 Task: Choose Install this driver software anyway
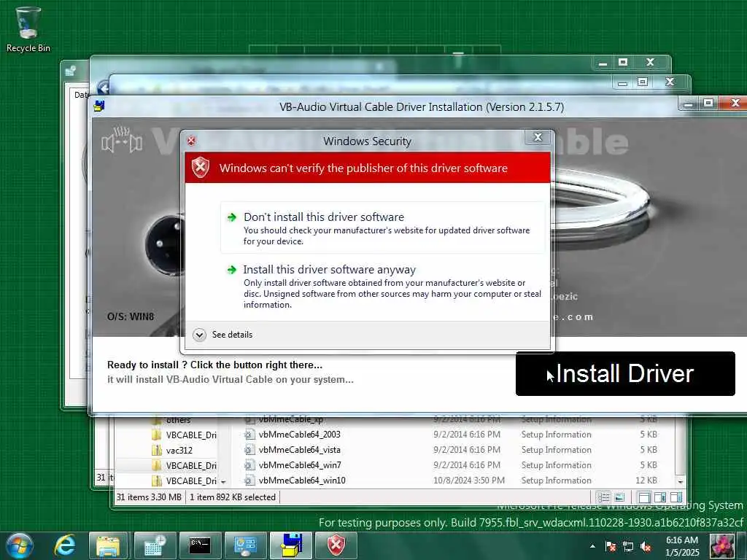click(x=382, y=287)
